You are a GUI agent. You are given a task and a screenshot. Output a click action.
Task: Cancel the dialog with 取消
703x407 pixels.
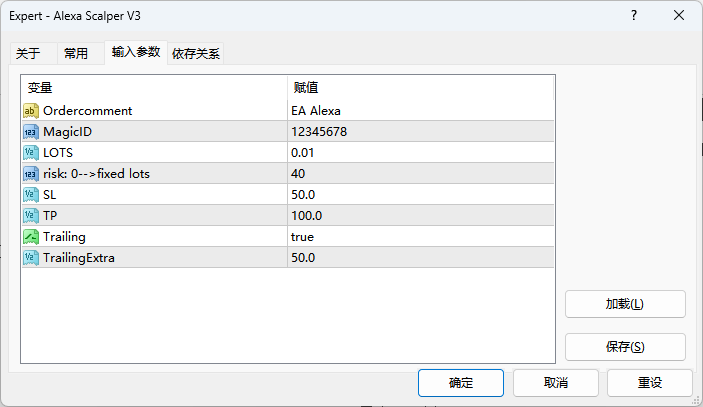pos(555,383)
